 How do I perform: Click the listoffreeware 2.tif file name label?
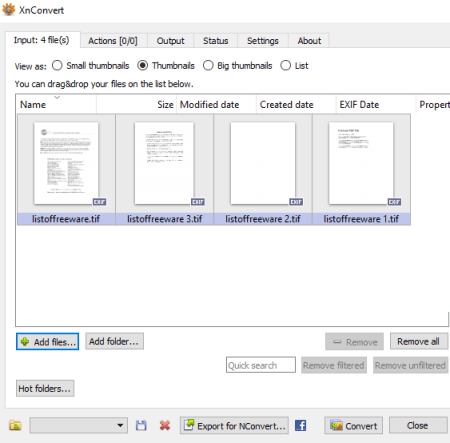tap(263, 219)
